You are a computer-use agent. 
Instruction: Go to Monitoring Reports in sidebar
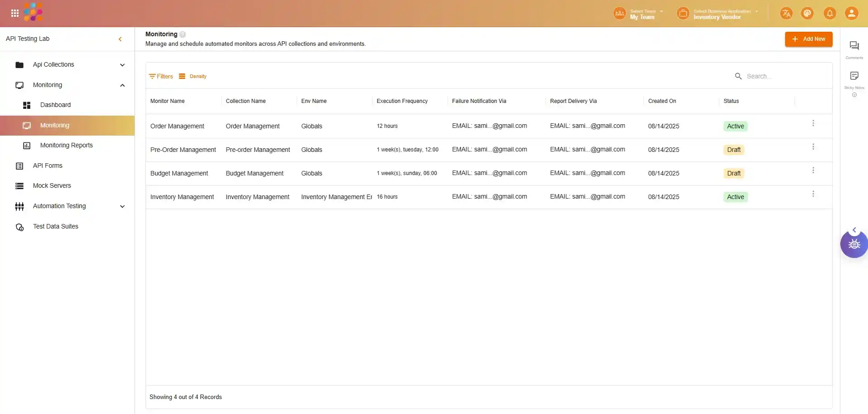coord(66,146)
